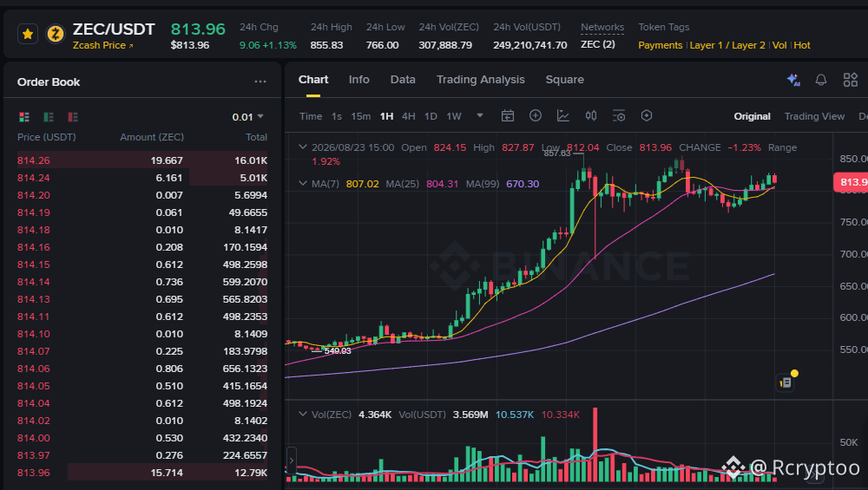Open the AI assistant sparkle icon

coord(793,80)
